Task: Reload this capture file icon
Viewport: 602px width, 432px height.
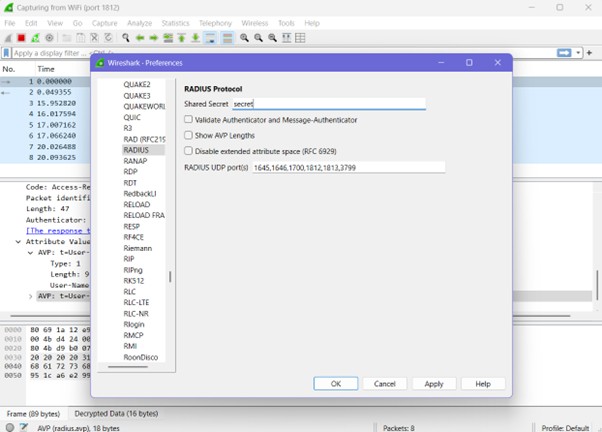Action: [108, 38]
